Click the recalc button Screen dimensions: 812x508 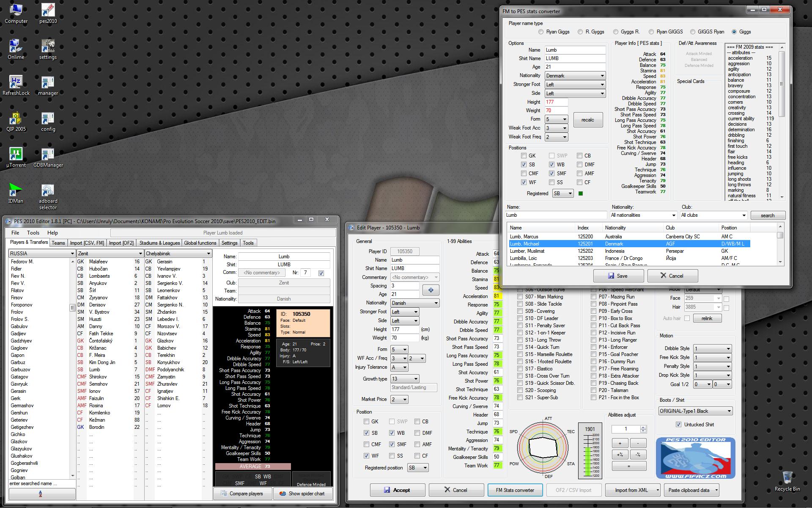[588, 120]
